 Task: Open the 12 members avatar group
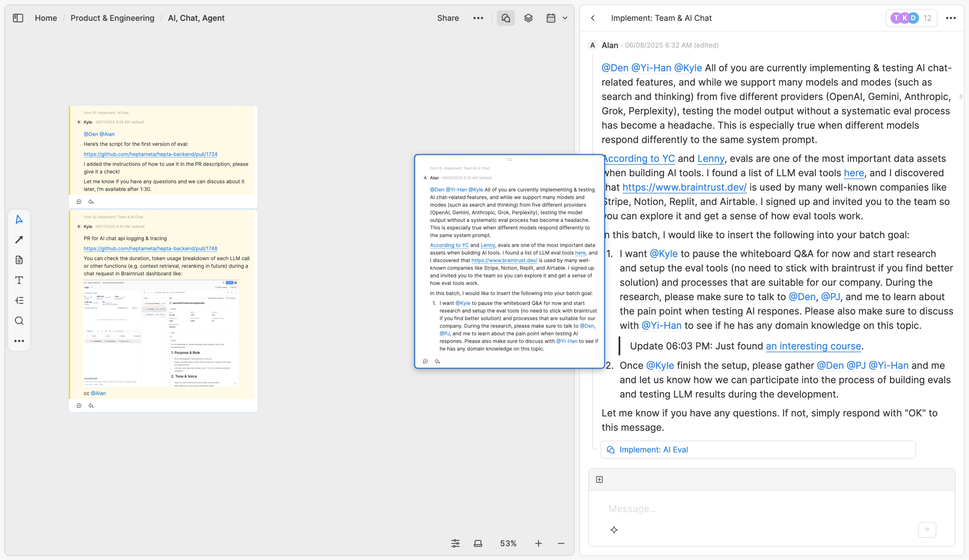(911, 18)
